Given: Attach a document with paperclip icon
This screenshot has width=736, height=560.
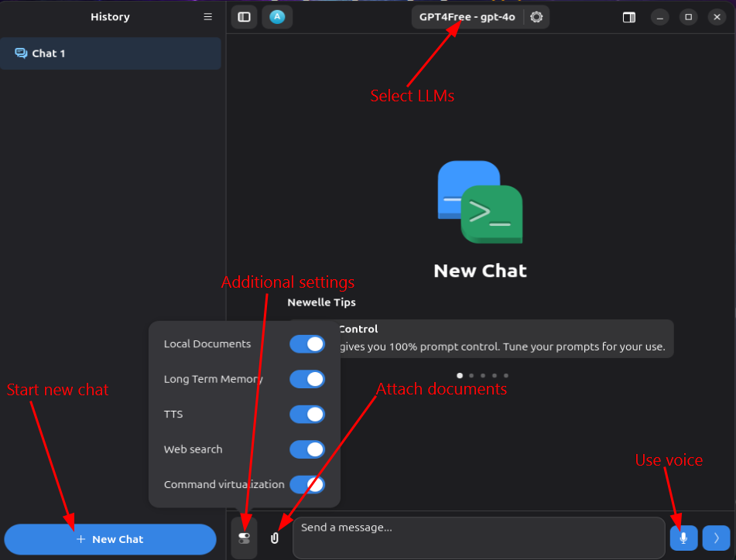Looking at the screenshot, I should pos(275,538).
